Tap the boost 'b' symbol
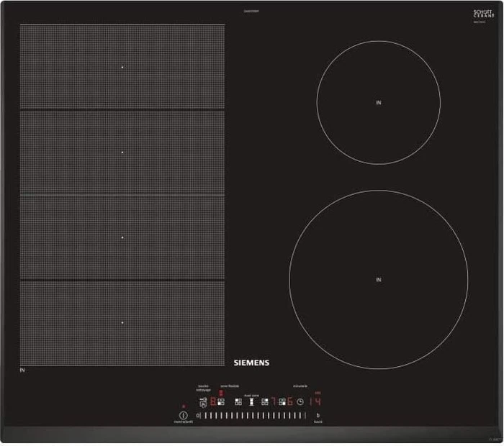The height and width of the screenshot is (446, 504). (x=318, y=415)
